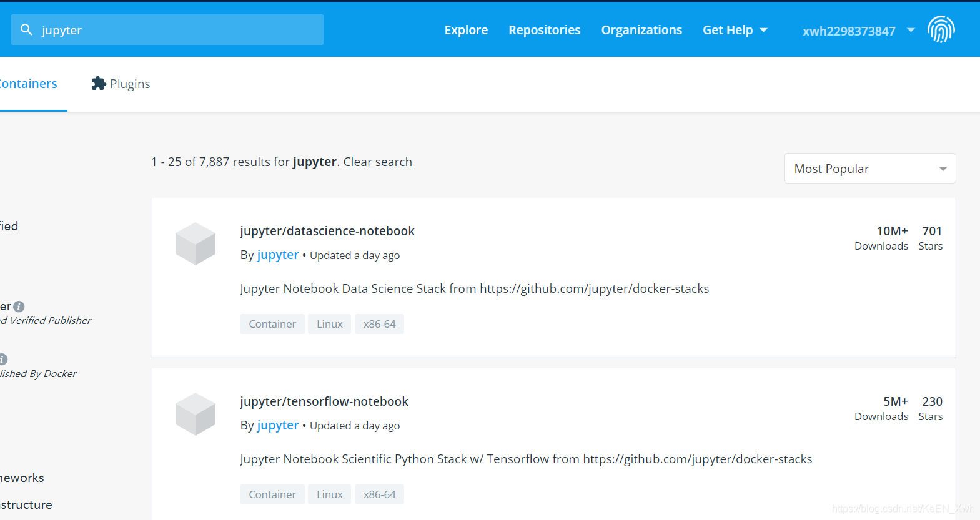Click the jupyter publisher link under datascience-notebook
This screenshot has height=520, width=980.
pos(278,255)
